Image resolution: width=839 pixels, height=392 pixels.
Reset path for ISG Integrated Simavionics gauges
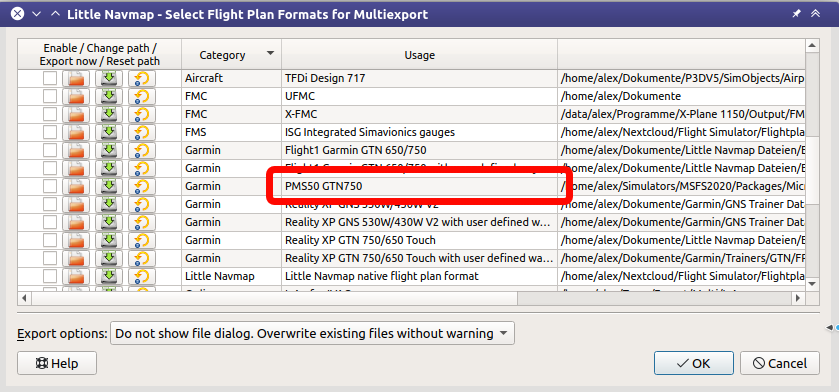point(142,132)
